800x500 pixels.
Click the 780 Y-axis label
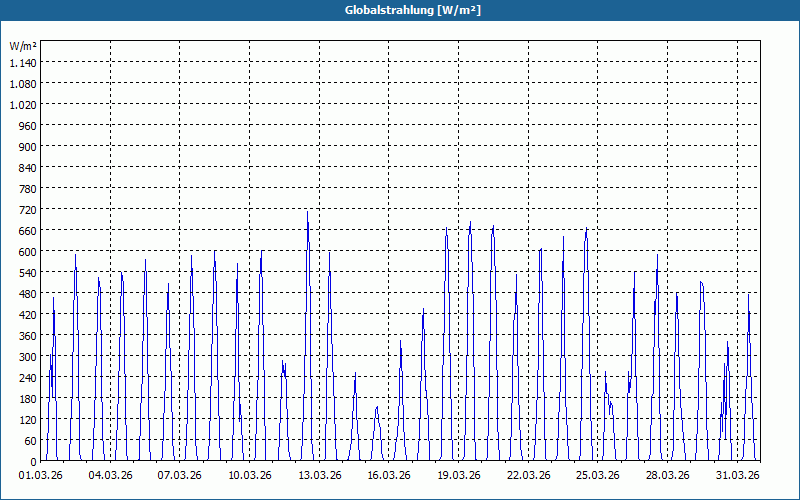[x=28, y=189]
